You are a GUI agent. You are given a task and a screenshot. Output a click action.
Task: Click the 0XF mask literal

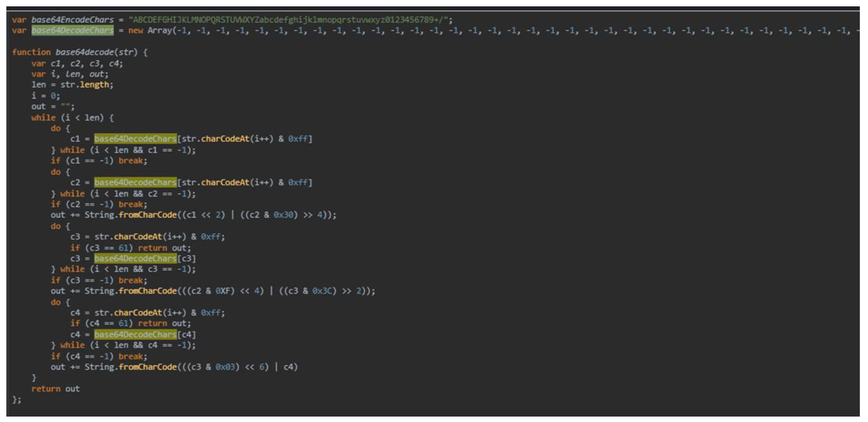pos(225,291)
